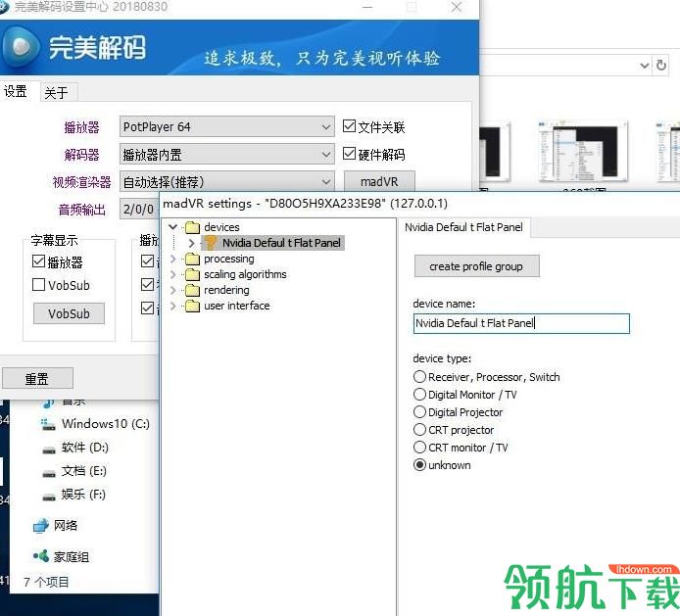Select Nvidia Defaul t Flat Panel tree row
Image resolution: width=680 pixels, height=616 pixels.
point(275,243)
